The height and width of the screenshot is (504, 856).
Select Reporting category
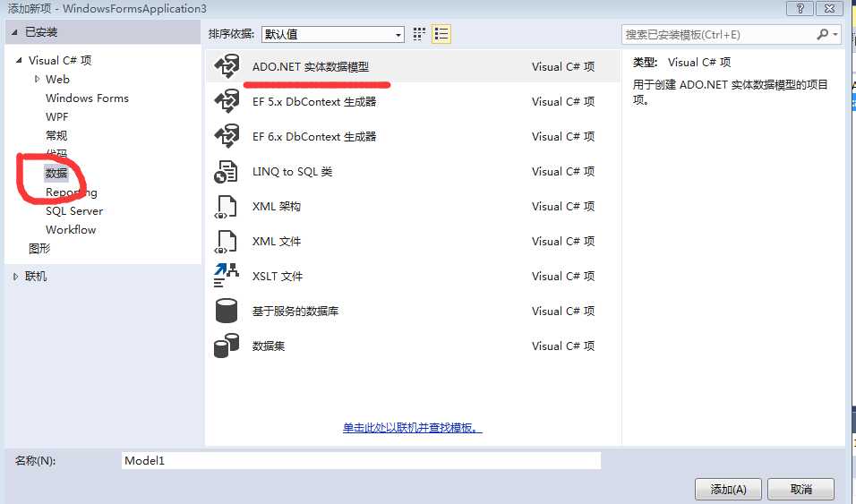pos(72,192)
